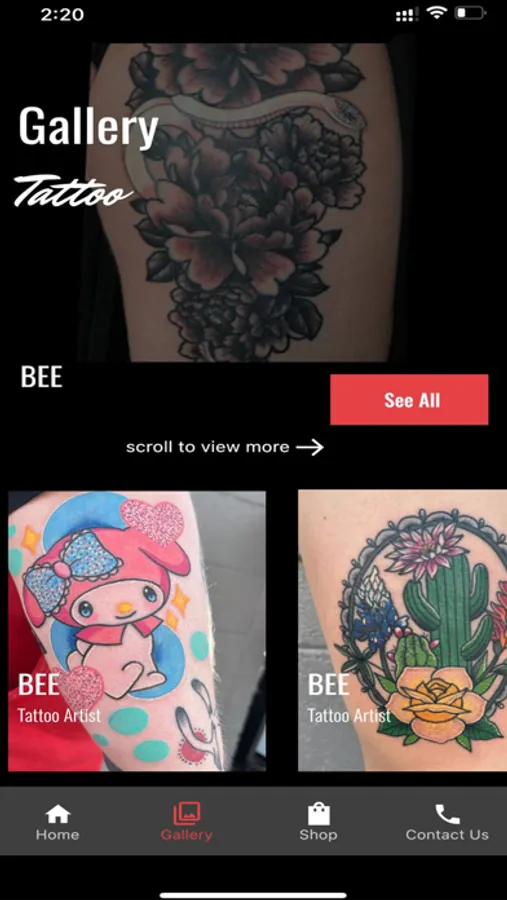Tap the Home house icon
The width and height of the screenshot is (507, 900).
point(57,813)
